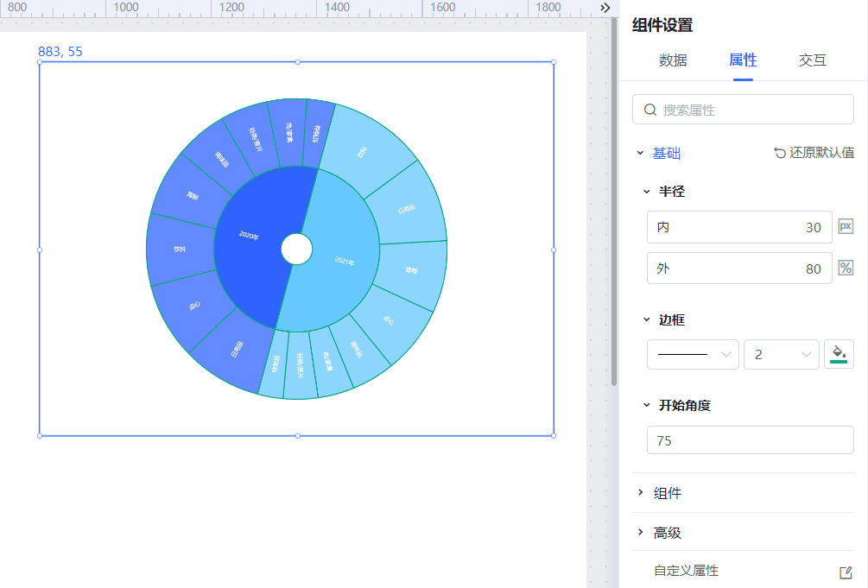Click the restore arrow icon beside 还原默认值
This screenshot has width=868, height=588.
click(779, 153)
